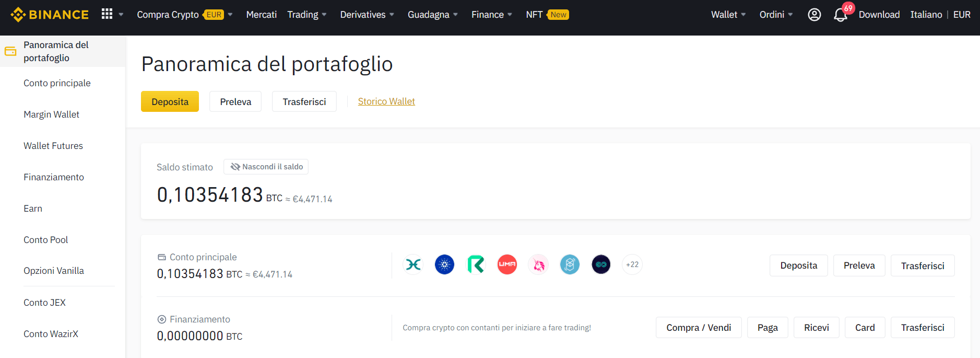Click the Binance logo
This screenshot has width=980, height=358.
(x=50, y=15)
